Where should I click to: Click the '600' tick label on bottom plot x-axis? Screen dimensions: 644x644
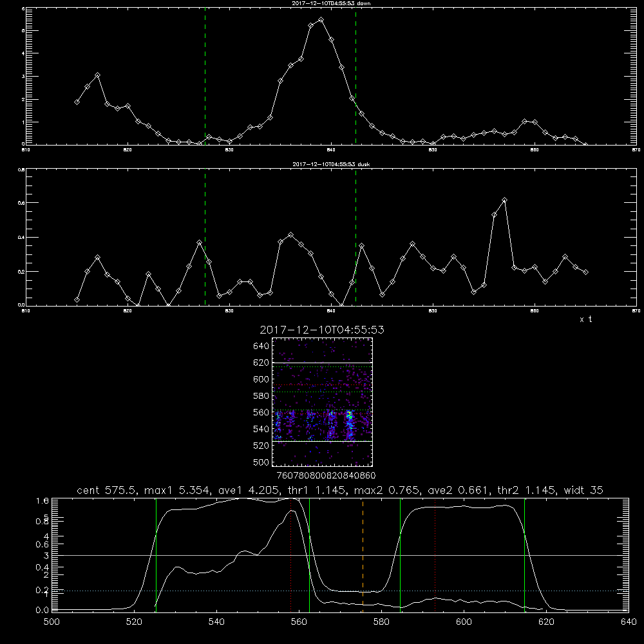click(x=464, y=621)
